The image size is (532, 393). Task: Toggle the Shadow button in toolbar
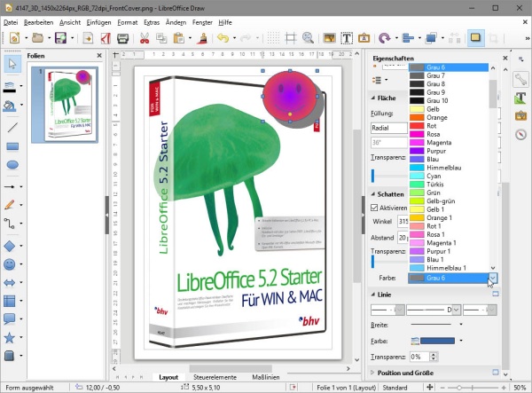[475, 37]
